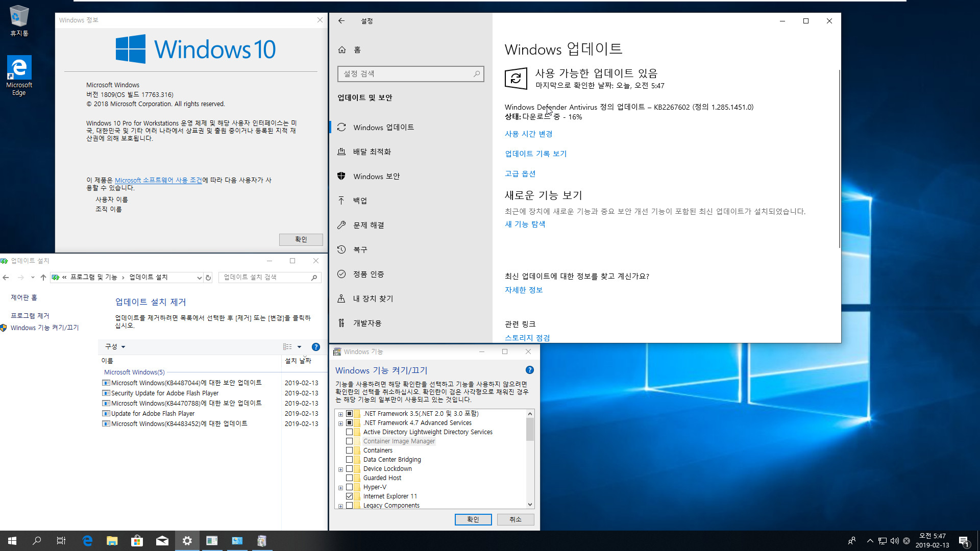Enable Guarded Host checkbox
The width and height of the screenshot is (980, 551).
click(x=350, y=478)
